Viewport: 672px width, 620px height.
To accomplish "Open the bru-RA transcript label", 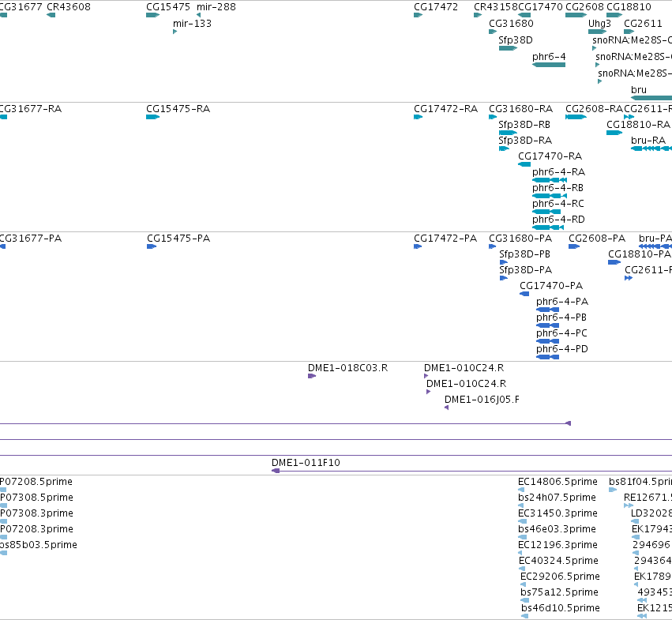I will point(648,141).
